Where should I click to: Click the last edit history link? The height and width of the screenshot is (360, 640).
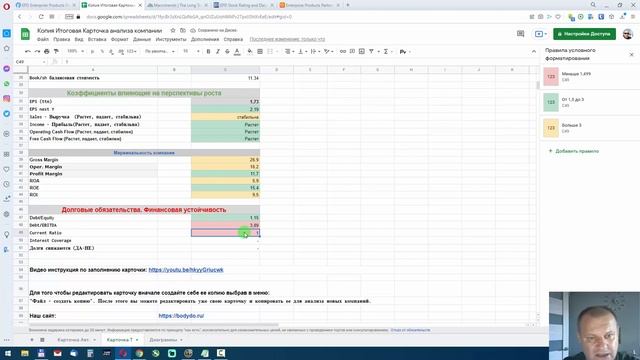[287, 40]
